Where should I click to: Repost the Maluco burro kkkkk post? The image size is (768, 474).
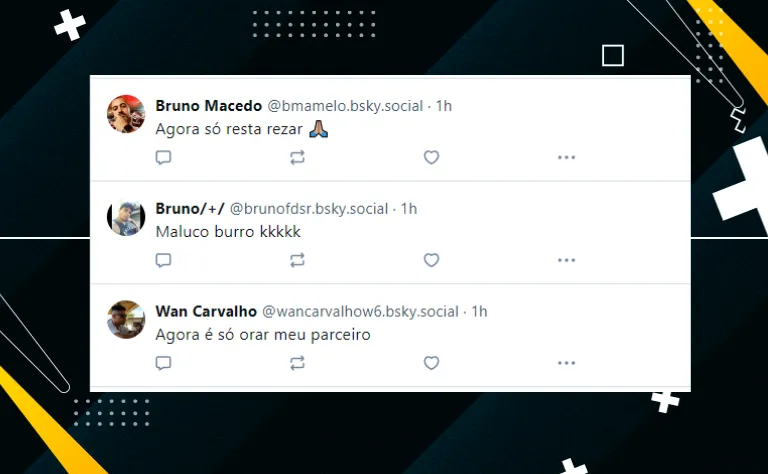[x=297, y=260]
